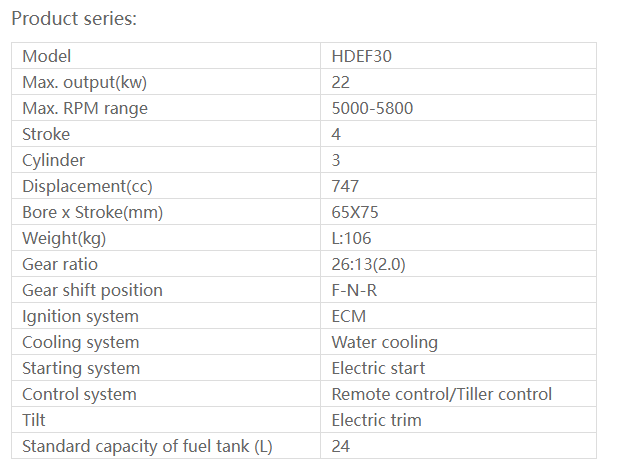The height and width of the screenshot is (473, 617).
Task: Select the 5000-5800 RPM range value
Action: [372, 108]
